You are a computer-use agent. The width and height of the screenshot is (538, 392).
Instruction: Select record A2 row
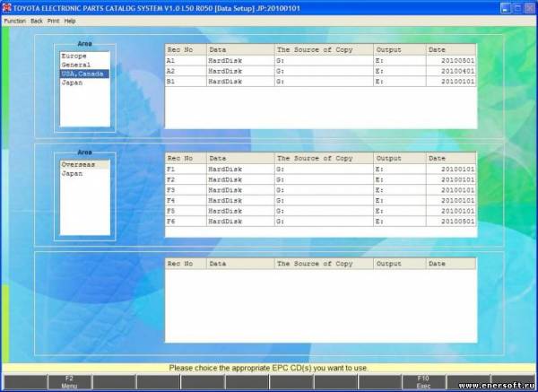point(321,71)
